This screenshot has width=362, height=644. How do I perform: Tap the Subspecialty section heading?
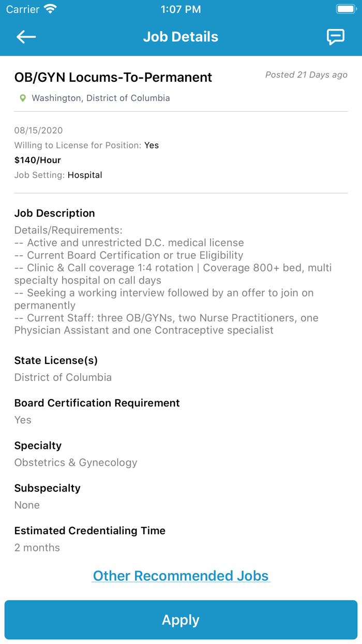(x=47, y=488)
